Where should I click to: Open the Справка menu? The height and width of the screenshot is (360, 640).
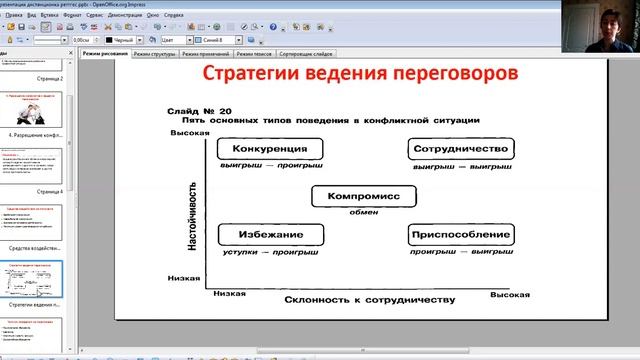[173, 15]
